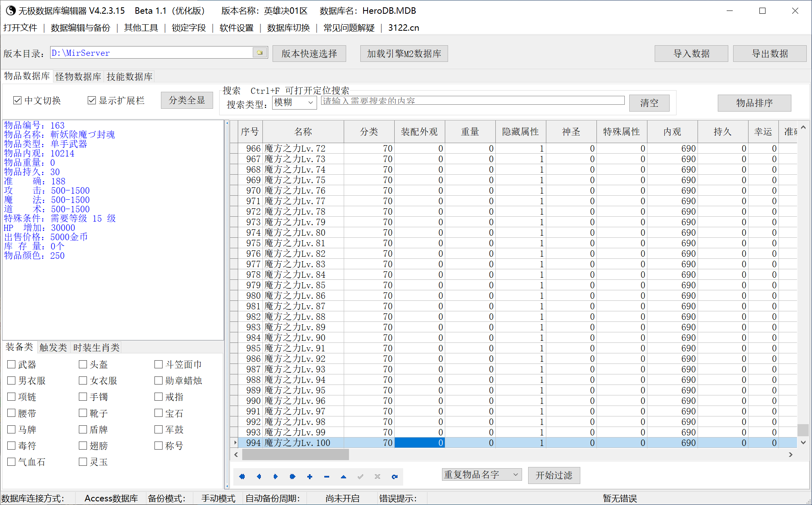This screenshot has height=505, width=812.
Task: Click the 开始过滤 button
Action: [554, 475]
